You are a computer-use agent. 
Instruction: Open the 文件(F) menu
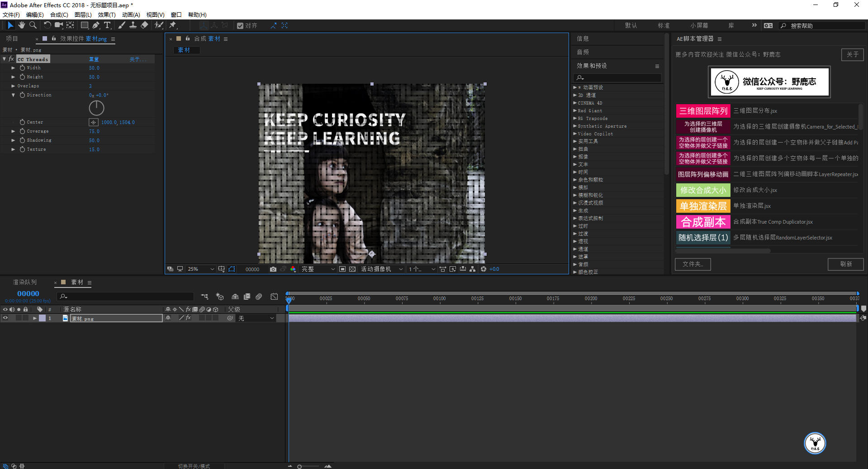tap(11, 15)
